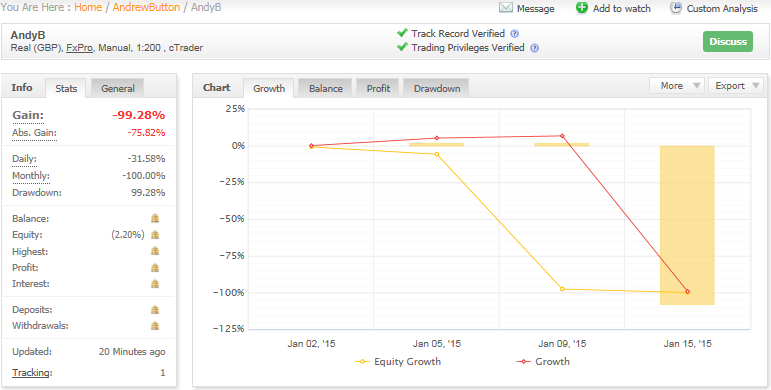Click the green Discuss button
The image size is (771, 390).
click(728, 42)
